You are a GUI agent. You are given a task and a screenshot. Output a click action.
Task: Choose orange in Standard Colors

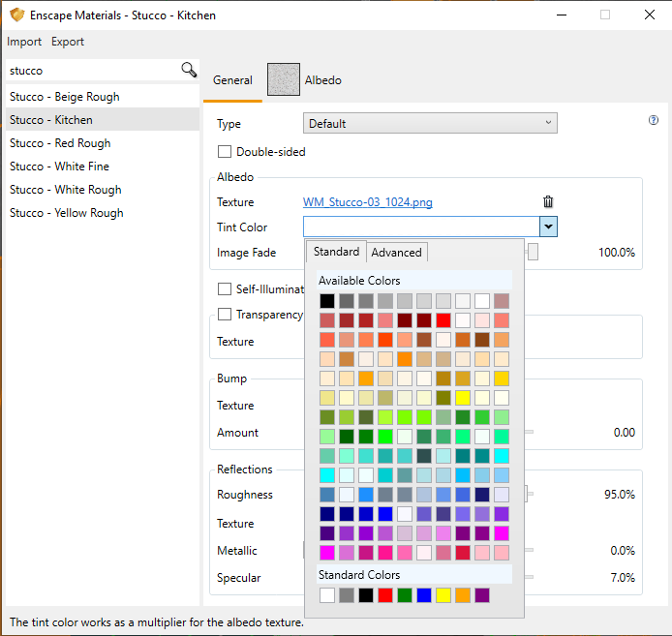463,595
